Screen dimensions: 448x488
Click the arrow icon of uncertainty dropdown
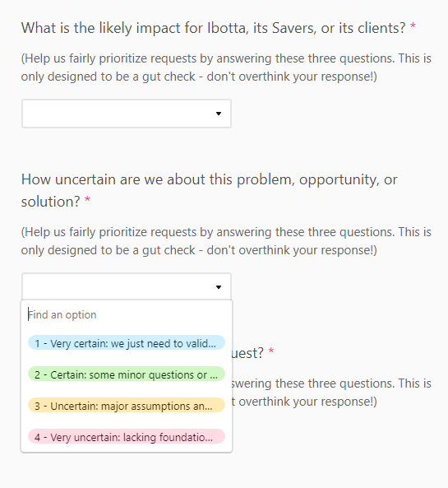[x=219, y=287]
